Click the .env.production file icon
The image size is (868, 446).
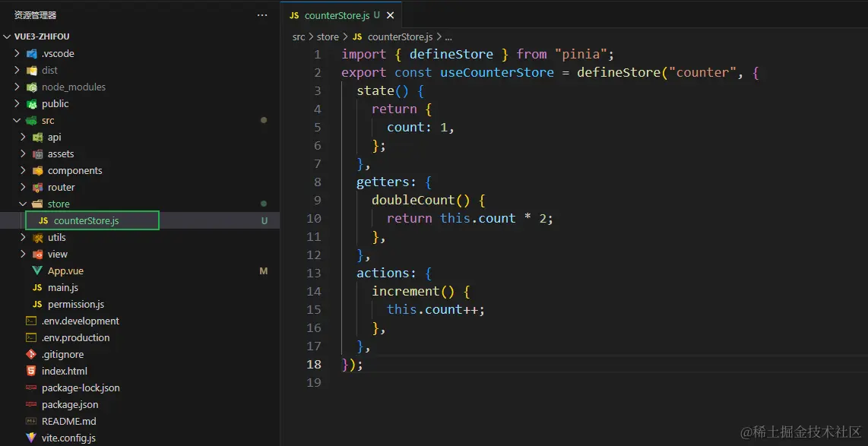click(32, 337)
